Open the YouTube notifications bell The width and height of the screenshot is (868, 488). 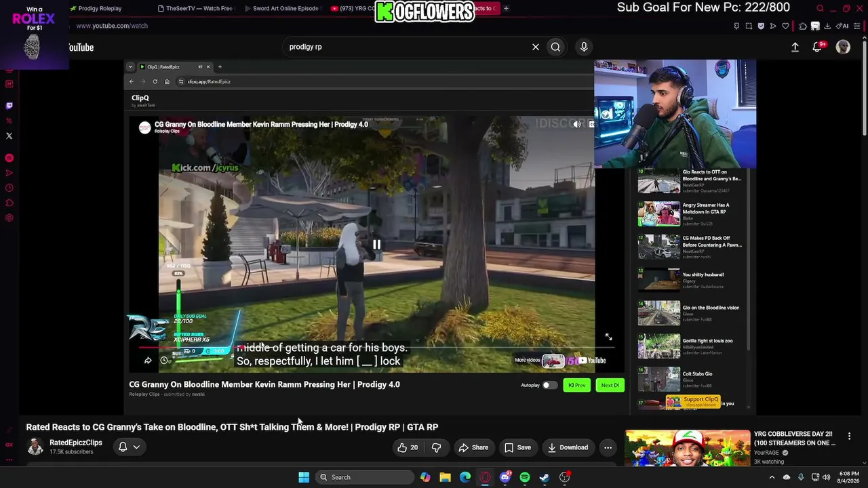click(817, 47)
